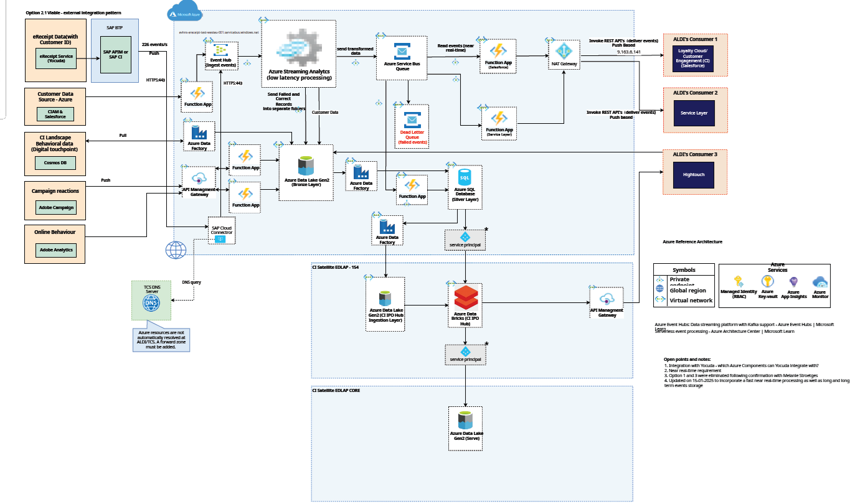Click the 'Symbols' legend header
The width and height of the screenshot is (868, 504).
[684, 270]
